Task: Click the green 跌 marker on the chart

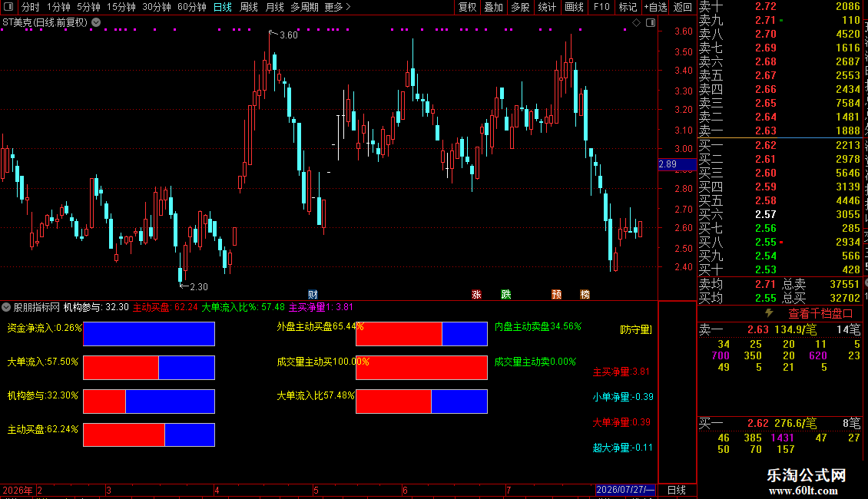Action: point(506,294)
